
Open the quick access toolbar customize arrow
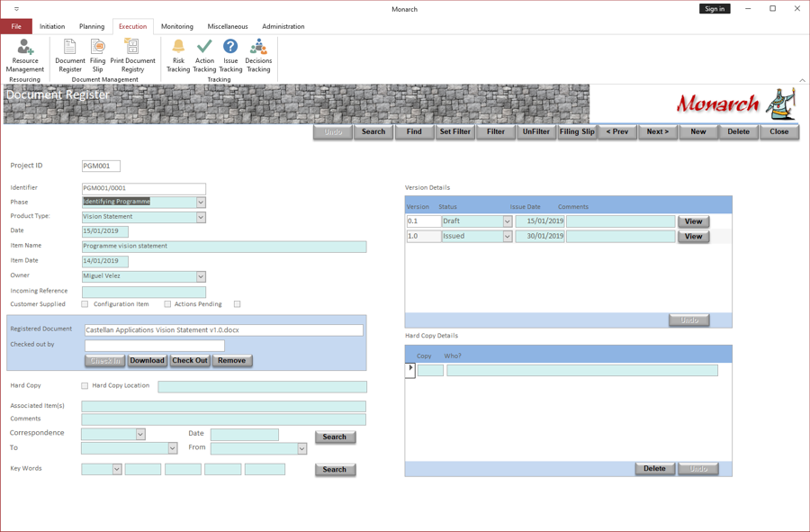pos(16,9)
